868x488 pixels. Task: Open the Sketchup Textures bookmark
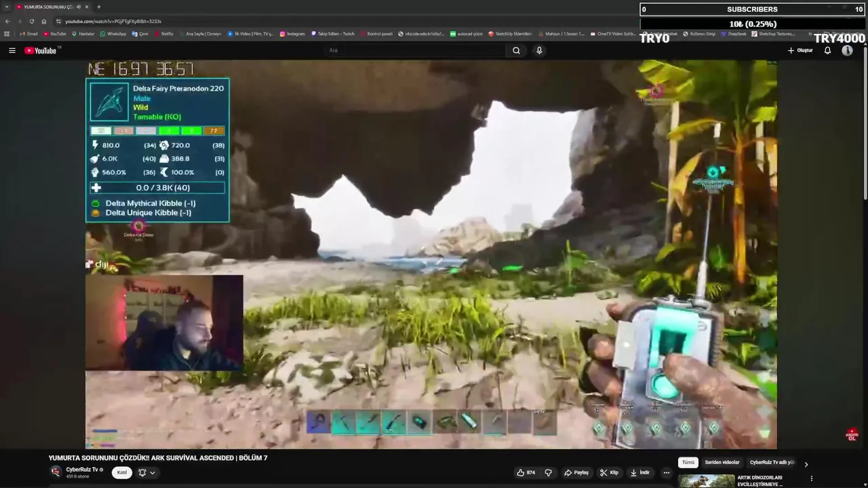[x=773, y=33]
